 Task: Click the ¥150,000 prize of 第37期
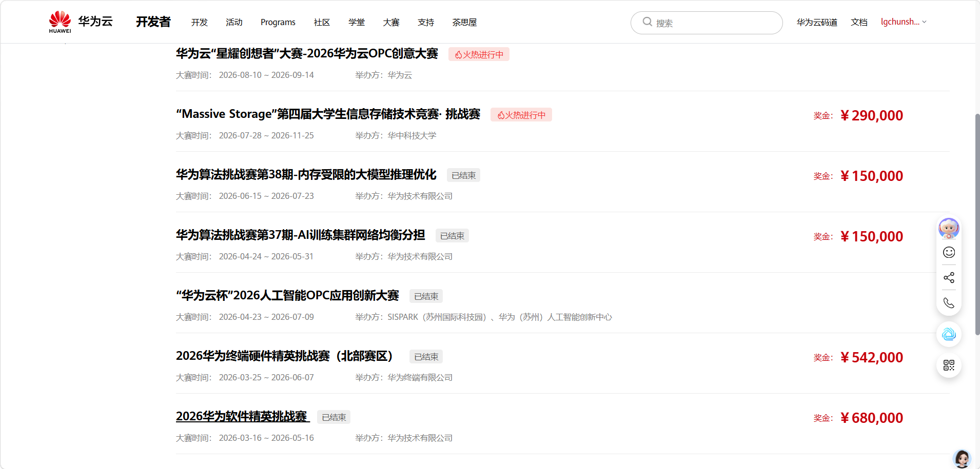(871, 236)
